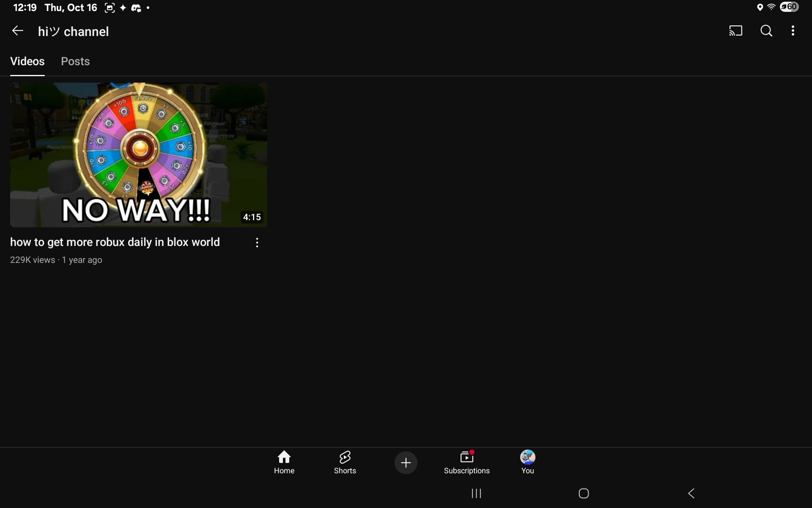Open the You profile avatar
Viewport: 812px width, 508px height.
[x=527, y=462]
